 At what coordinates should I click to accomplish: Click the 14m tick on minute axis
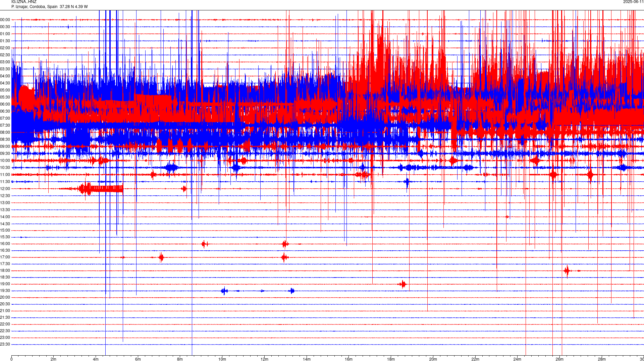point(307,359)
